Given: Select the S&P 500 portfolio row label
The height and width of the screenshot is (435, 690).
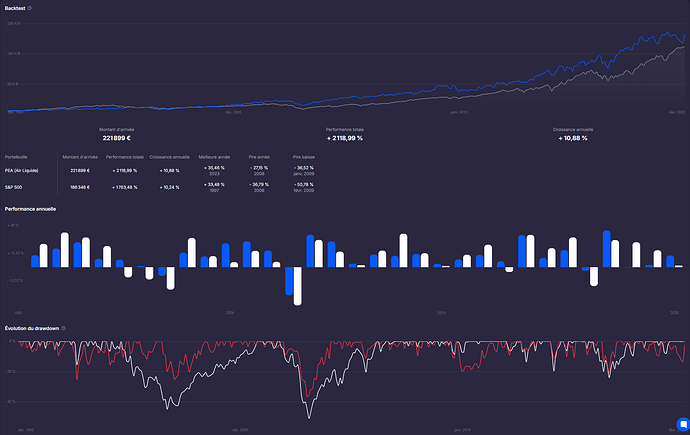Looking at the screenshot, I should coord(14,187).
